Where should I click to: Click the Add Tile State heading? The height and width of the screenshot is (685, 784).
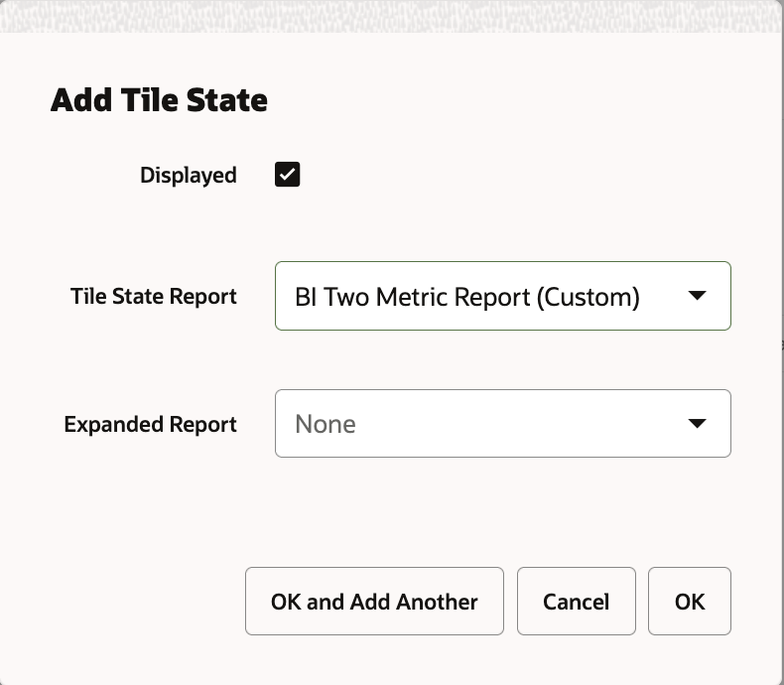[x=159, y=100]
